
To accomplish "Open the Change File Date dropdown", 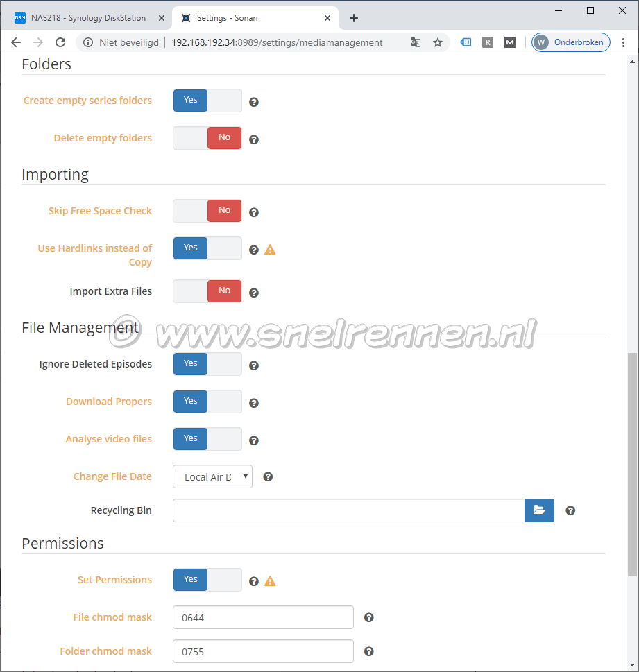I will tap(213, 476).
